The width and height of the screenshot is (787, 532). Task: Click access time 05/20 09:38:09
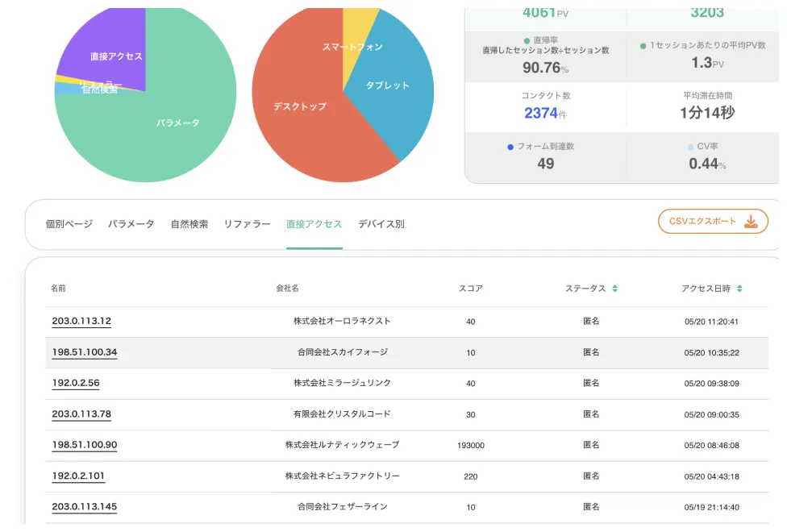(x=712, y=384)
